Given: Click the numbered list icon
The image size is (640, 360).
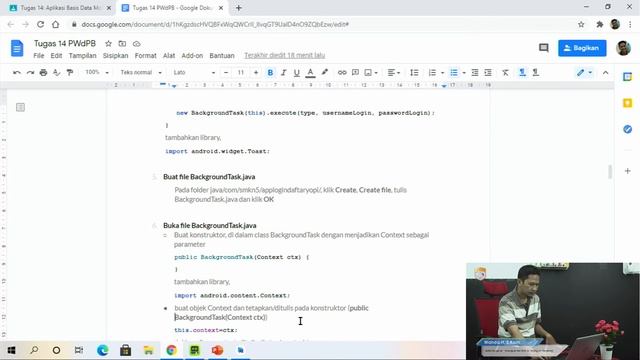Looking at the screenshot, I should click(432, 73).
